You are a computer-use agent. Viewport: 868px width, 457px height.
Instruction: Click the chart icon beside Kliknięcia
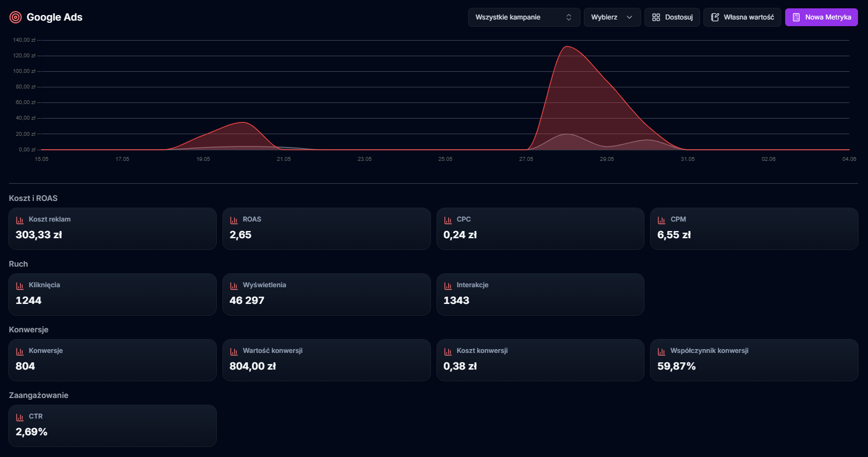click(20, 286)
